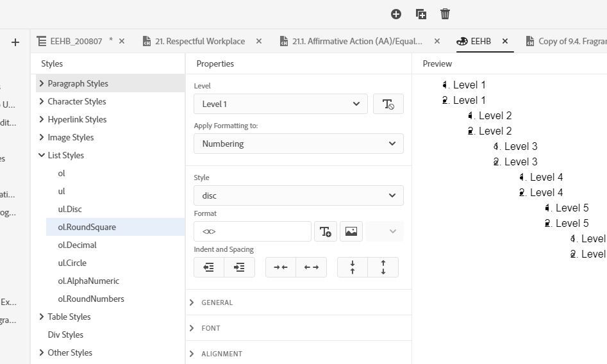Click the clear formatting icon beside Level
The image size is (607, 364).
[x=388, y=104]
